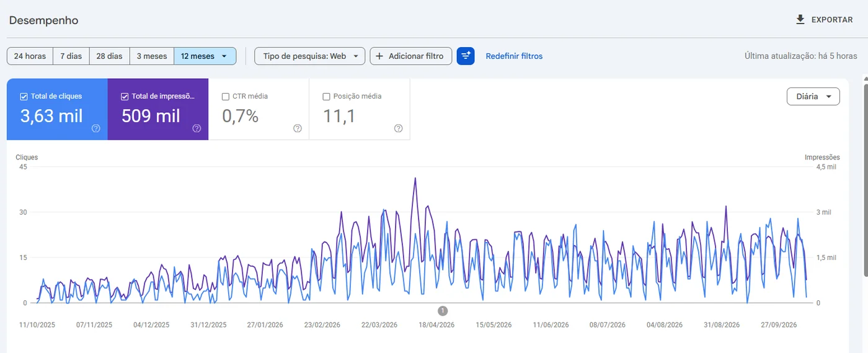Click the plus icon in Adicionar filtro

click(379, 56)
